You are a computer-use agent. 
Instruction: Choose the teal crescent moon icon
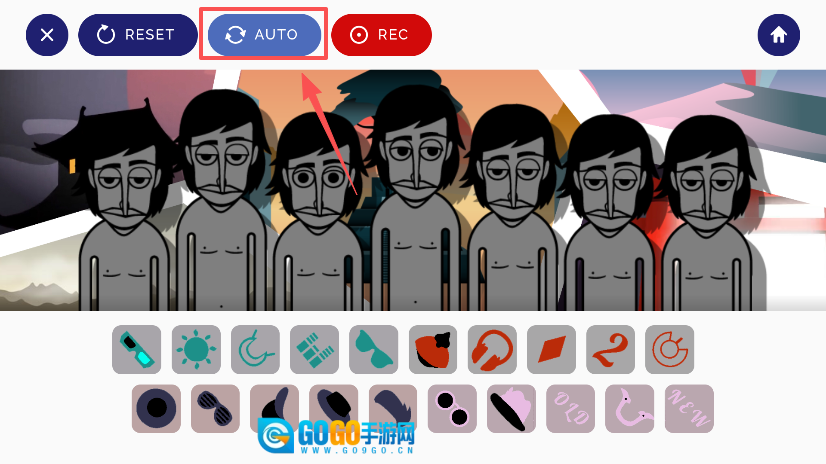point(255,349)
